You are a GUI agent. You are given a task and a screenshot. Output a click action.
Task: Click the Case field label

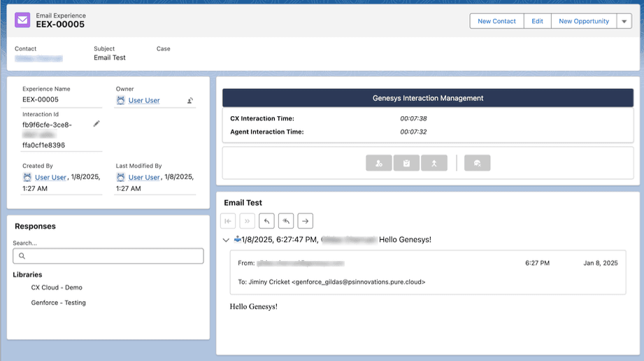pos(163,48)
